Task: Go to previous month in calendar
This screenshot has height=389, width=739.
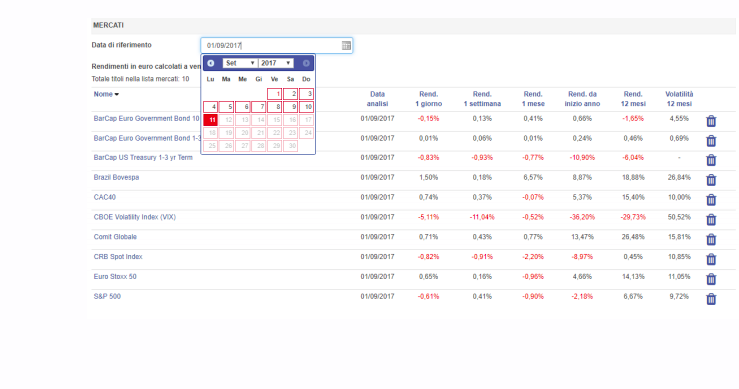Action: [x=211, y=63]
